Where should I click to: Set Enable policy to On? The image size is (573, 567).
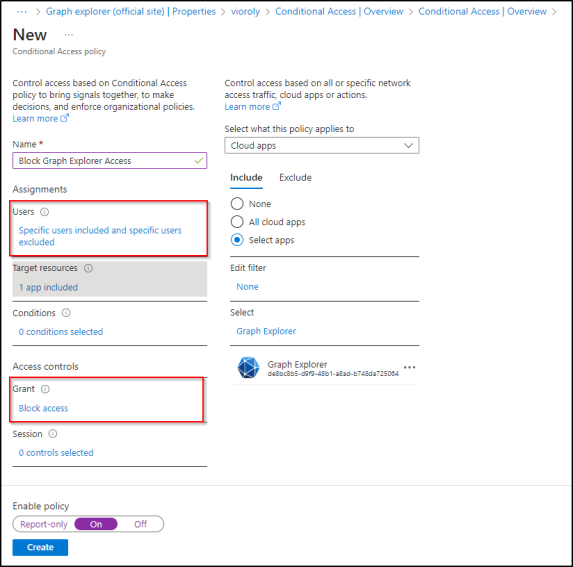click(x=96, y=524)
